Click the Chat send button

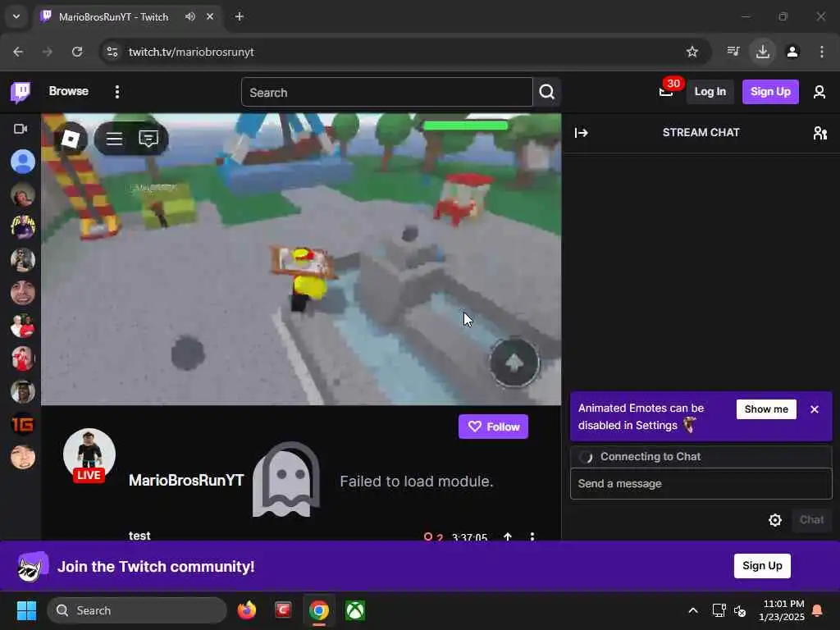click(x=811, y=519)
